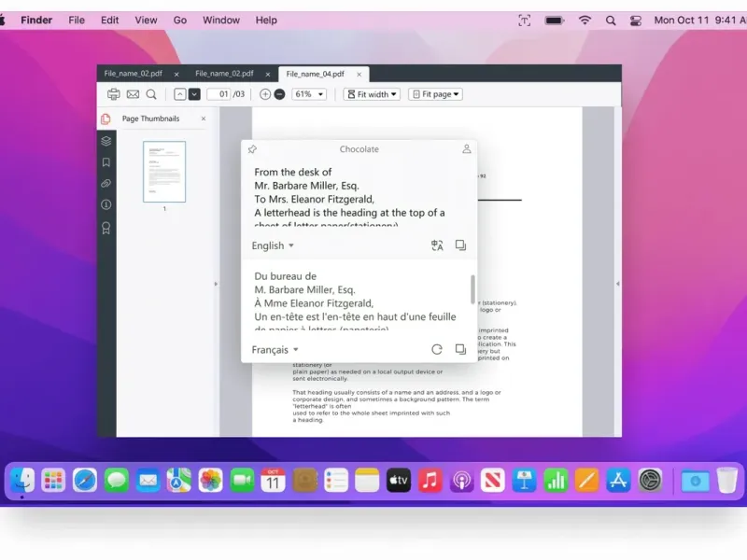Launch App Store from the Dock

pos(618,480)
